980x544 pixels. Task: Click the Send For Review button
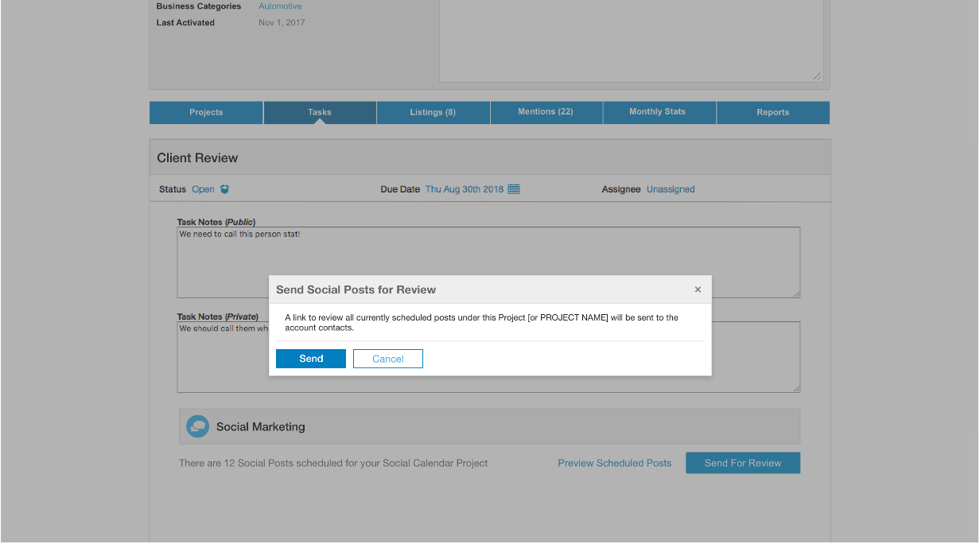pos(743,463)
